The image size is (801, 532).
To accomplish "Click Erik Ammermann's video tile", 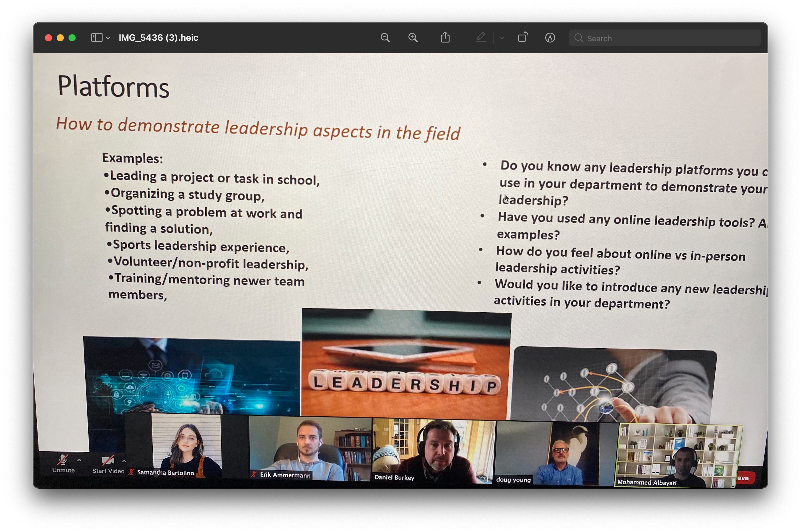I will click(310, 448).
